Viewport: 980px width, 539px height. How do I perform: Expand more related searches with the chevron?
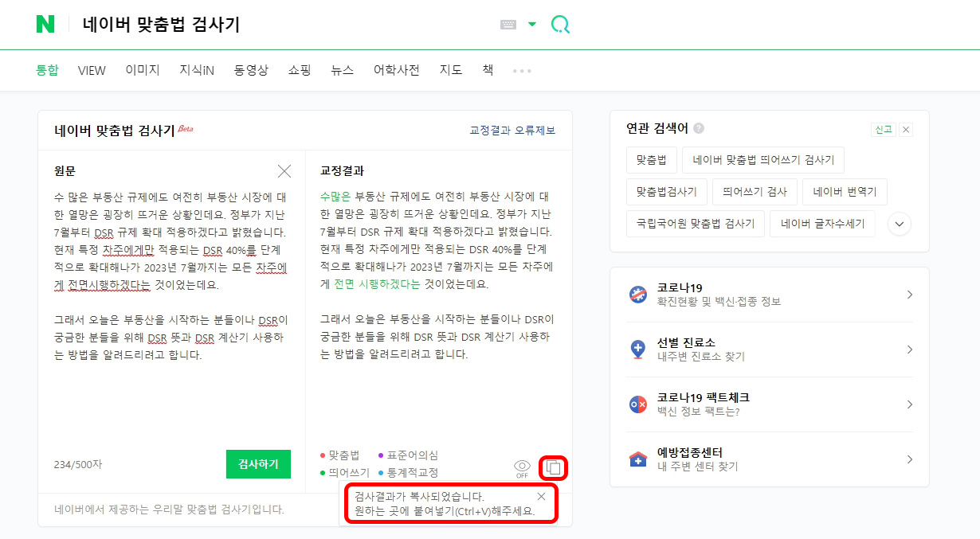pyautogui.click(x=899, y=224)
